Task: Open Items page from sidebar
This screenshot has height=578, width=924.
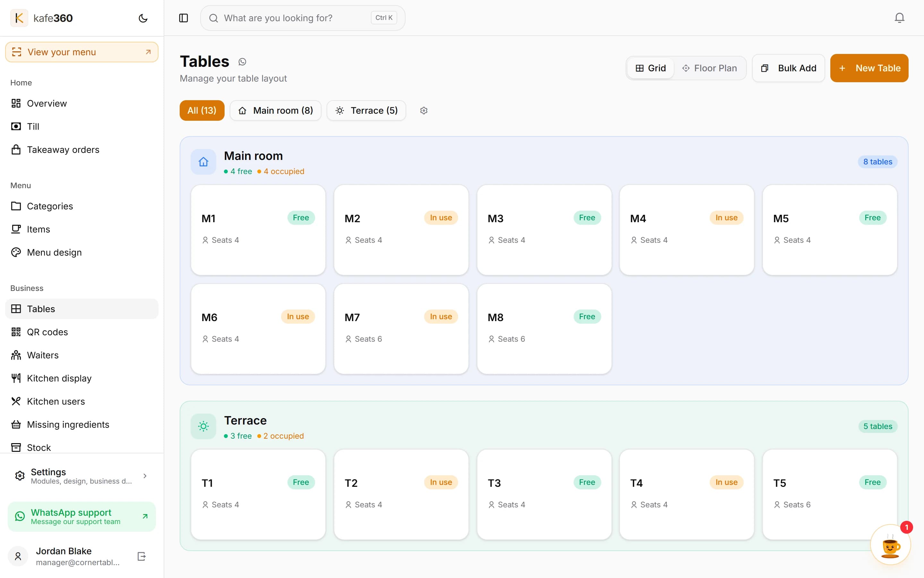Action: click(82, 229)
